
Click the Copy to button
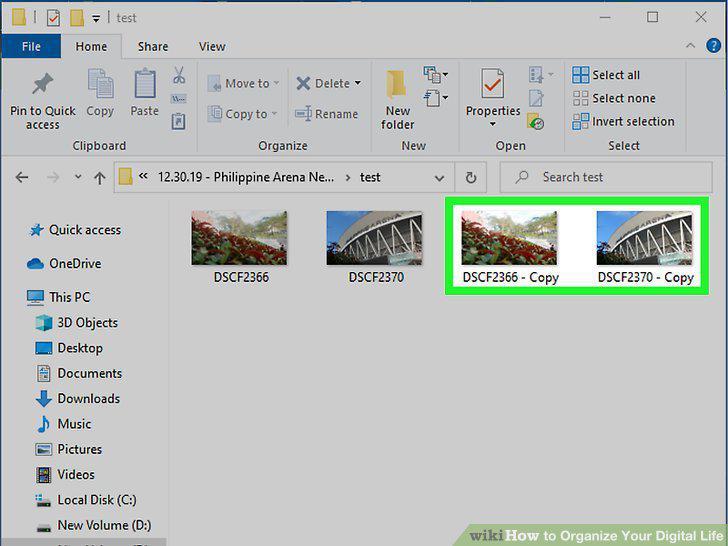pos(242,114)
